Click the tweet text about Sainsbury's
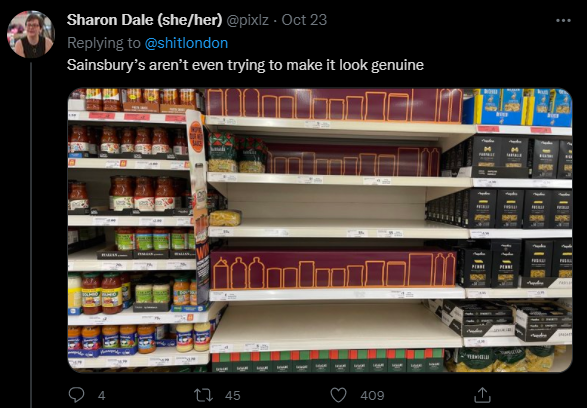 click(x=245, y=65)
